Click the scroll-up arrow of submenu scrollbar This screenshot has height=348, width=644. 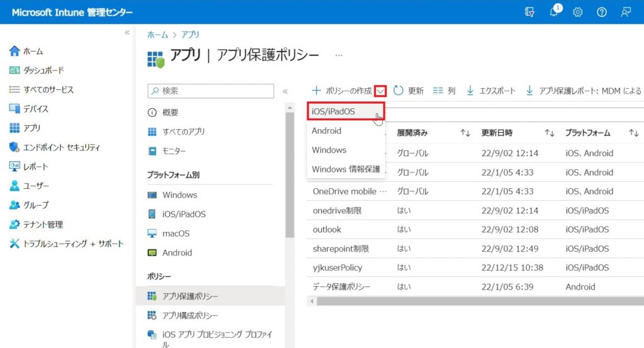click(290, 108)
